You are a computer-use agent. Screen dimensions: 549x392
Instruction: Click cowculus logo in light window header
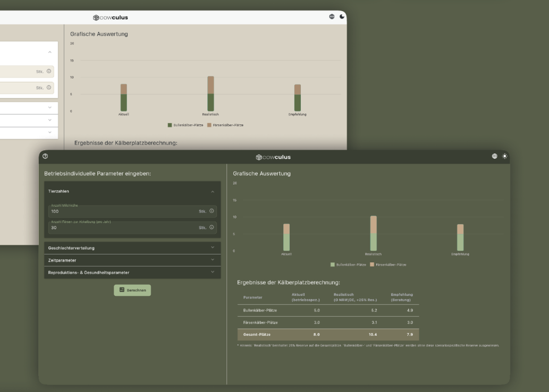click(x=111, y=17)
